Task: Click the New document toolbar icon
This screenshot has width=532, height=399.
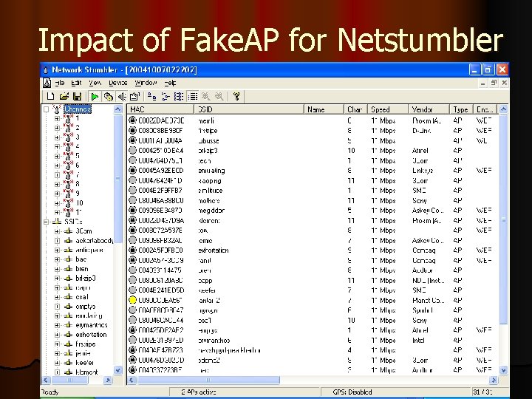Action: tap(50, 96)
